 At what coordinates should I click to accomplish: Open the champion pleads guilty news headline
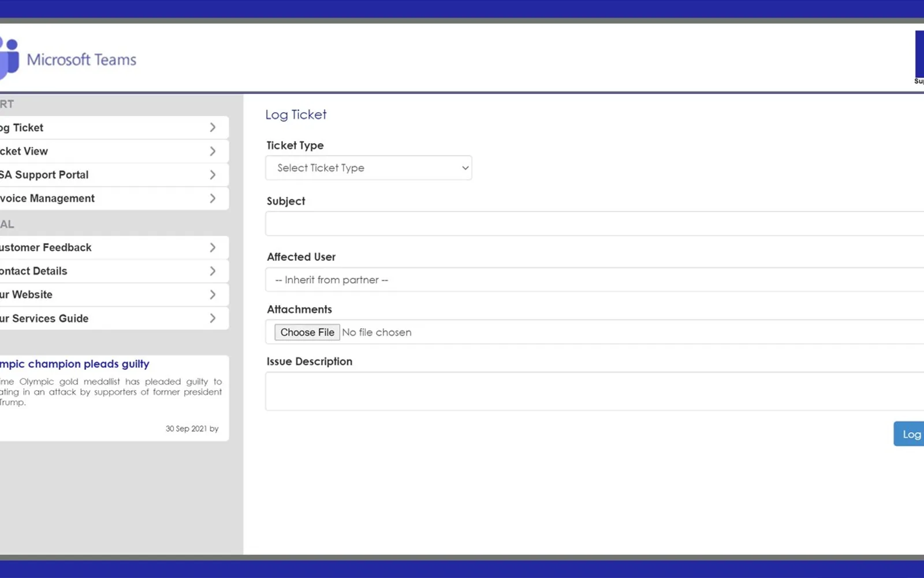74,364
